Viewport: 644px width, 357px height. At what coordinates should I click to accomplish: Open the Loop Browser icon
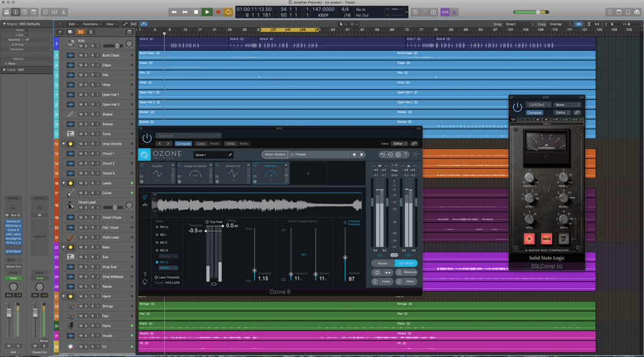(628, 12)
